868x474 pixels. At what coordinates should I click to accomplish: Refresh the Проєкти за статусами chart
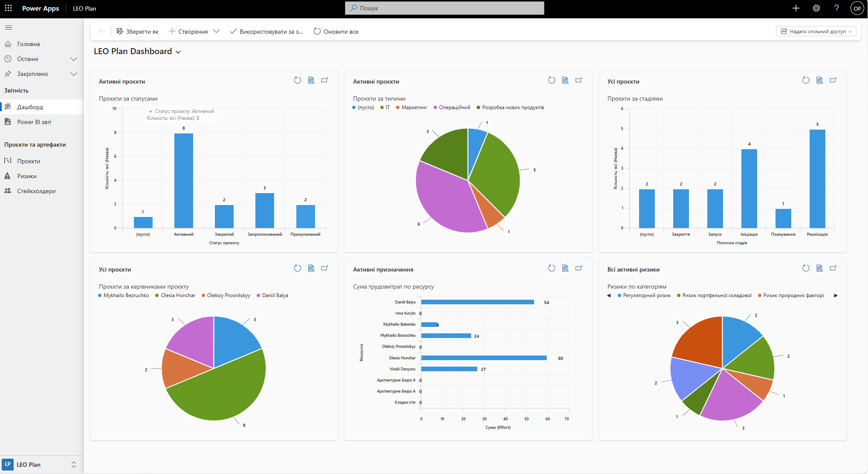pos(298,80)
